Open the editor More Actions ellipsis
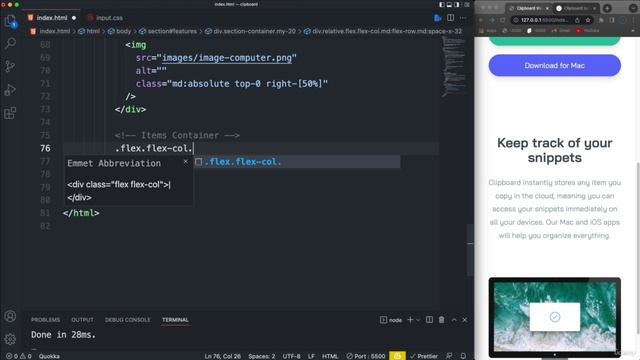640x360 pixels. click(463, 18)
